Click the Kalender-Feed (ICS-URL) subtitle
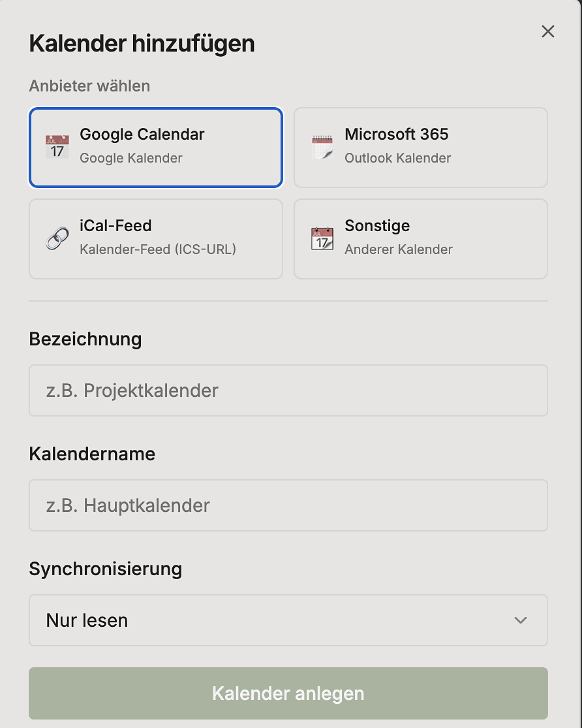Image resolution: width=582 pixels, height=728 pixels. point(158,249)
